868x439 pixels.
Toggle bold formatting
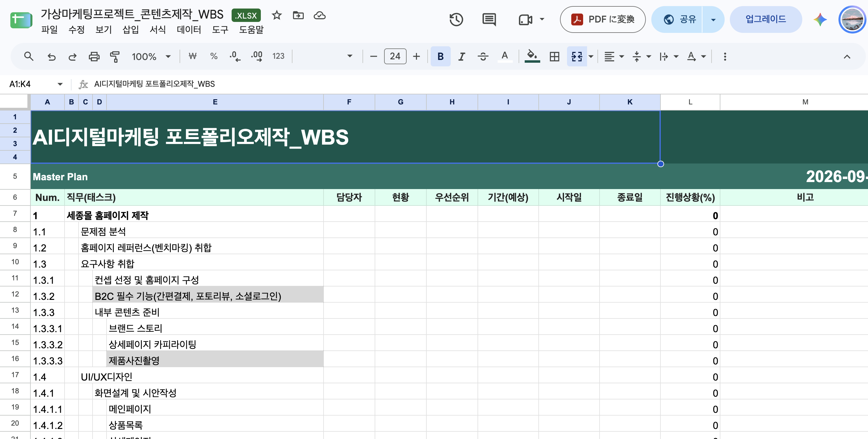pos(440,56)
